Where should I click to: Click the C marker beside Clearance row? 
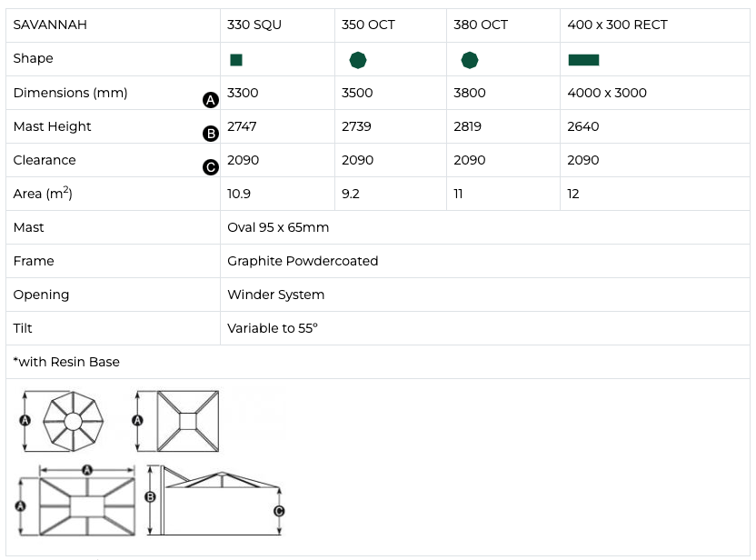click(x=211, y=167)
